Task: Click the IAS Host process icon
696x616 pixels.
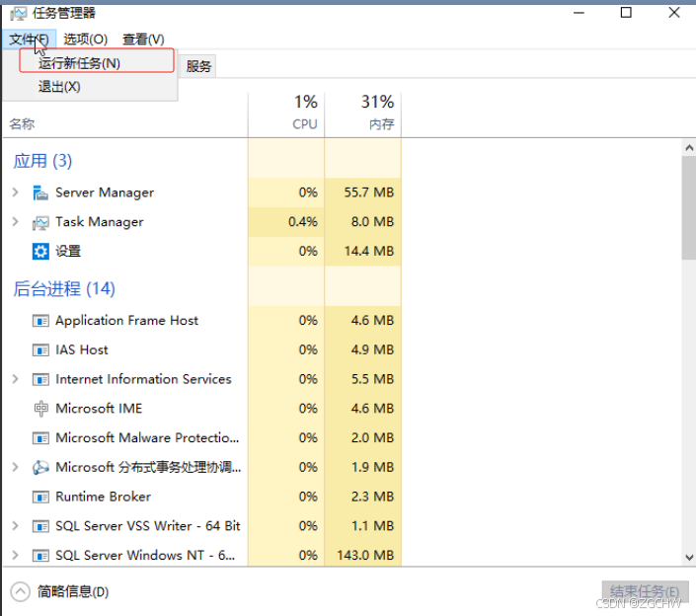Action: (x=40, y=350)
